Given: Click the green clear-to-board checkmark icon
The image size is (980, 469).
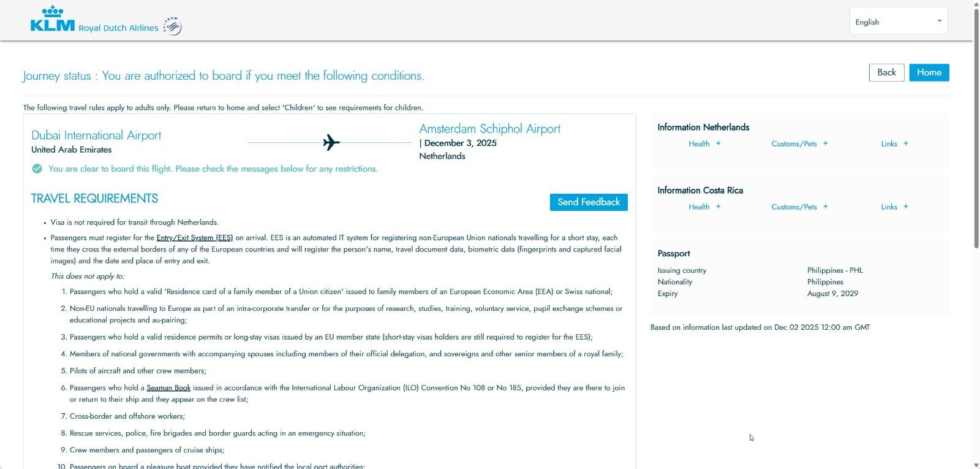Looking at the screenshot, I should [x=37, y=168].
